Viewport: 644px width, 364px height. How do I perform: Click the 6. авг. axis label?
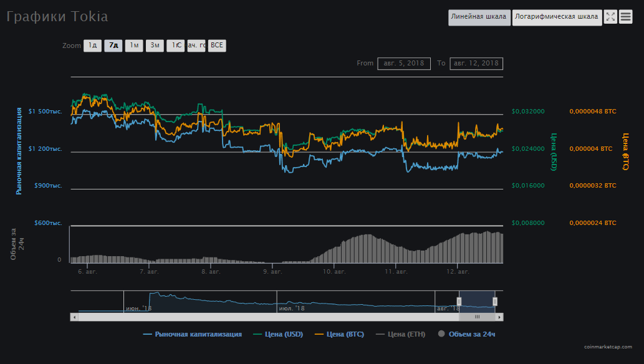tap(87, 272)
